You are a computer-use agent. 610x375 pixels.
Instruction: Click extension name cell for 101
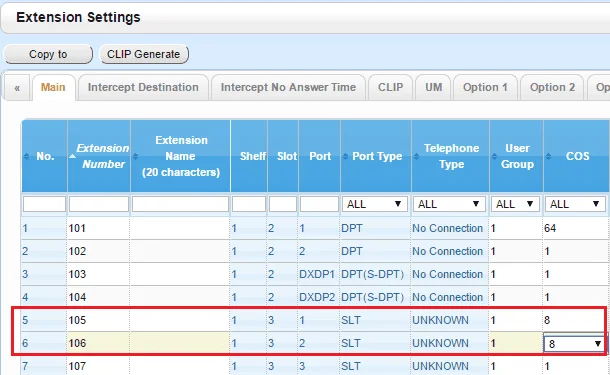[180, 228]
